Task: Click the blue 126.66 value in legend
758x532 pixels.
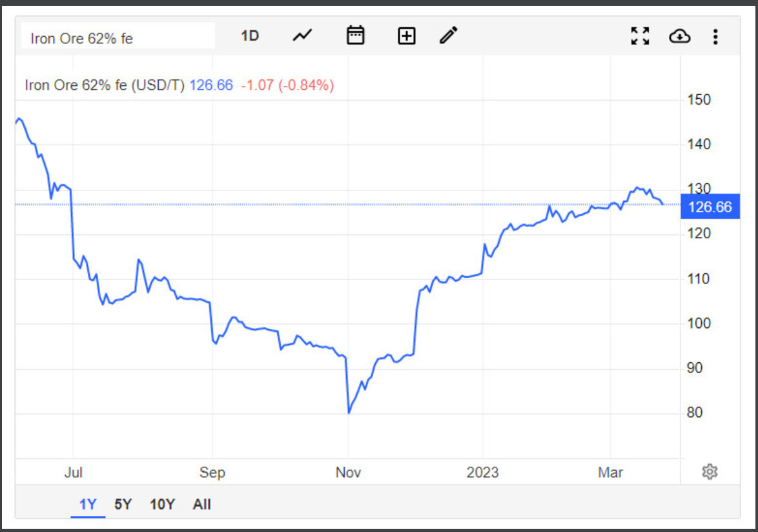Action: pyautogui.click(x=211, y=85)
